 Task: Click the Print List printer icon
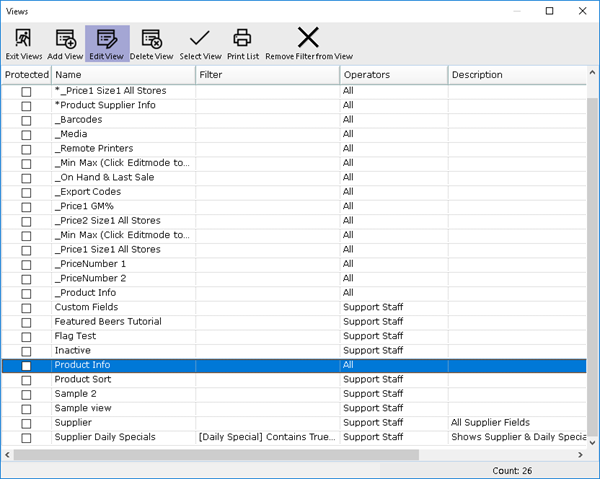pyautogui.click(x=241, y=39)
